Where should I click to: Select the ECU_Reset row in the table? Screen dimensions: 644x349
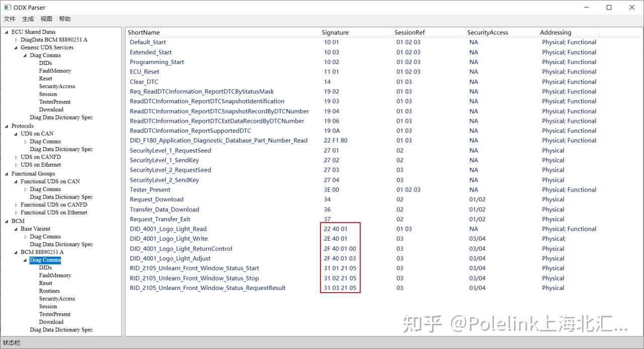pos(144,72)
